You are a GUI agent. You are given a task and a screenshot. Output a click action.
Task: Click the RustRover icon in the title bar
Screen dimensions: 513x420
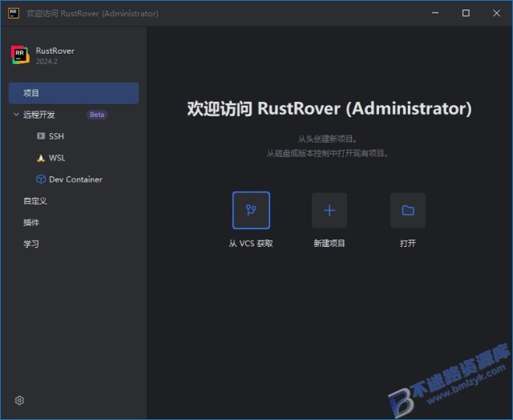point(14,13)
